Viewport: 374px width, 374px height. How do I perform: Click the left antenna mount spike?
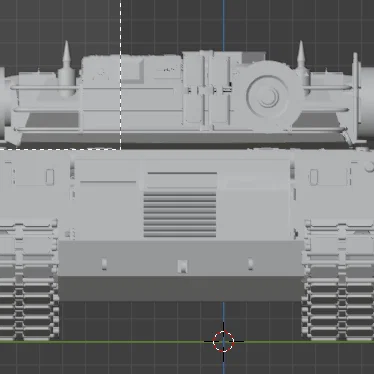pos(66,68)
